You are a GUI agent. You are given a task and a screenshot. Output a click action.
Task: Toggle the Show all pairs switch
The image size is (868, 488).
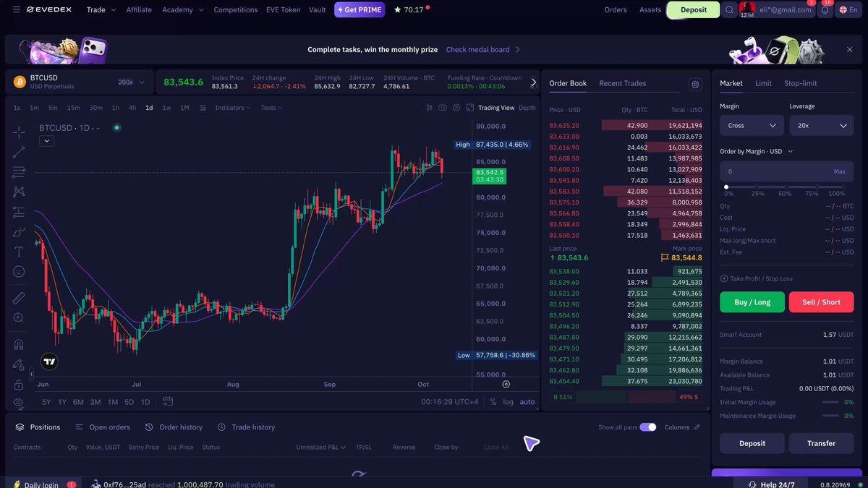pyautogui.click(x=647, y=427)
